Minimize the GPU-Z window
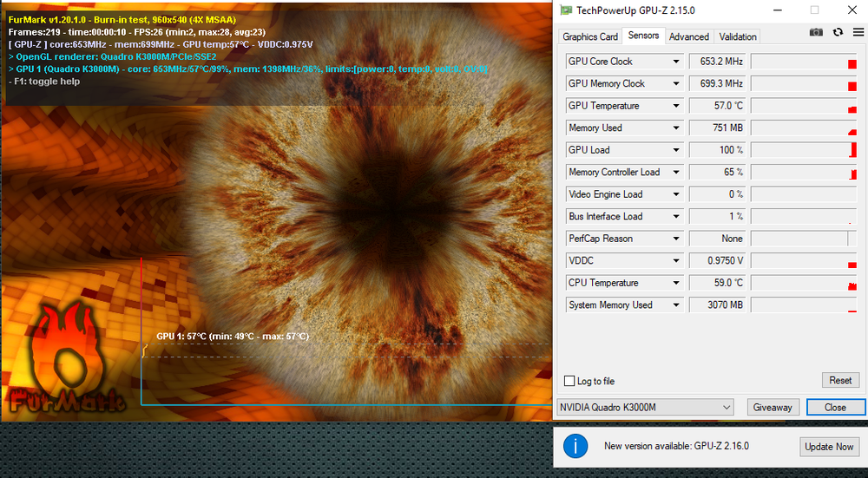 coord(775,10)
